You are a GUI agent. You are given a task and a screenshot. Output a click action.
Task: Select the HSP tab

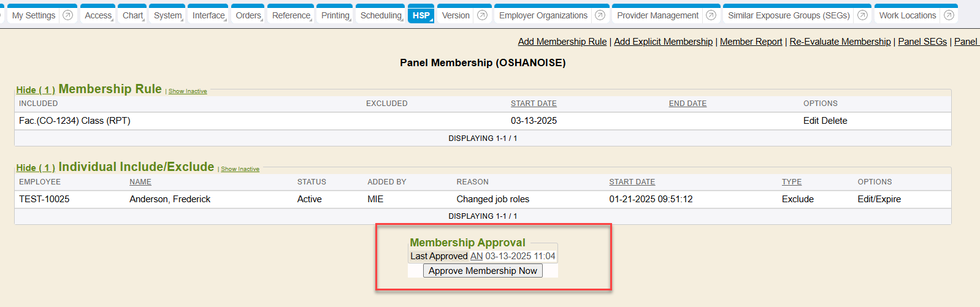(x=421, y=15)
